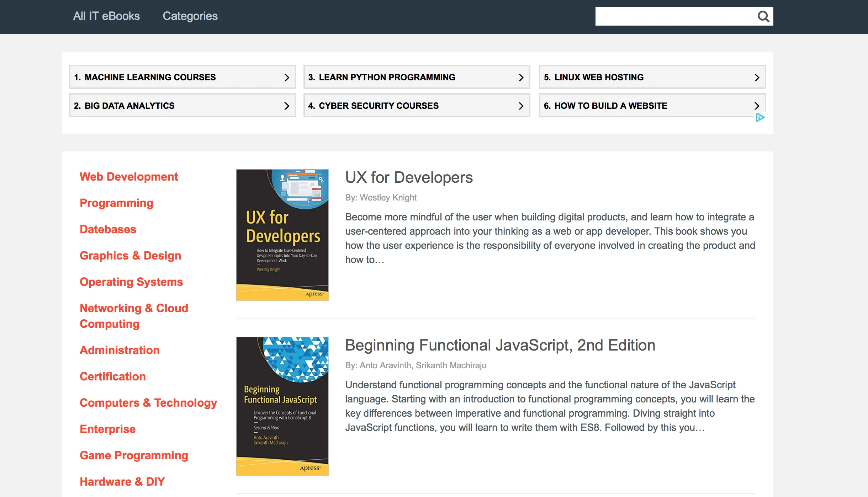Open UX for Developers book cover
Screen dimensions: 868x497
[x=282, y=235]
